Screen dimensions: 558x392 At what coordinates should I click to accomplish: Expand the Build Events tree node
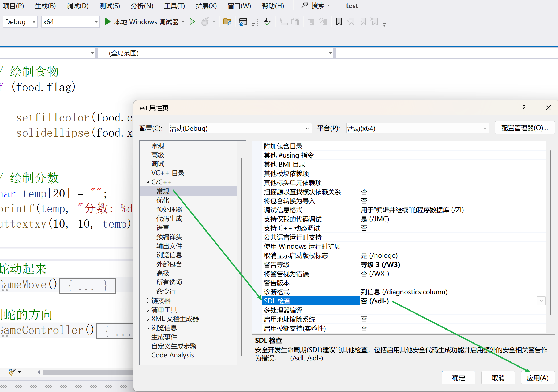click(148, 337)
